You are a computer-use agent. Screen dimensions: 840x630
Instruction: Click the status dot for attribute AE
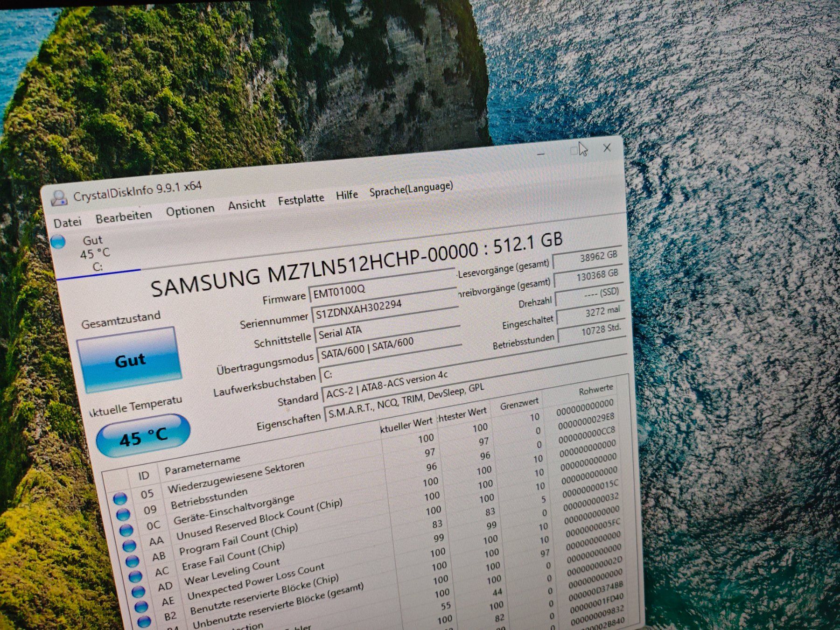pyautogui.click(x=141, y=607)
